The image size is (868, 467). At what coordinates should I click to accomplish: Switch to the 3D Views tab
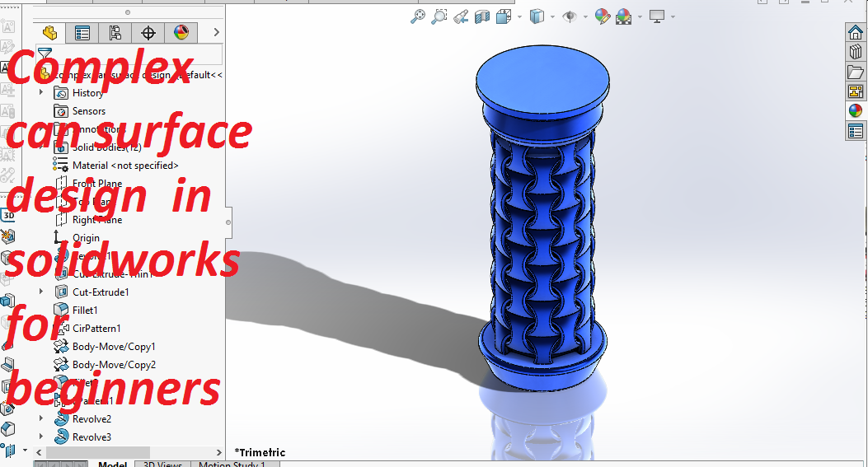(x=162, y=464)
